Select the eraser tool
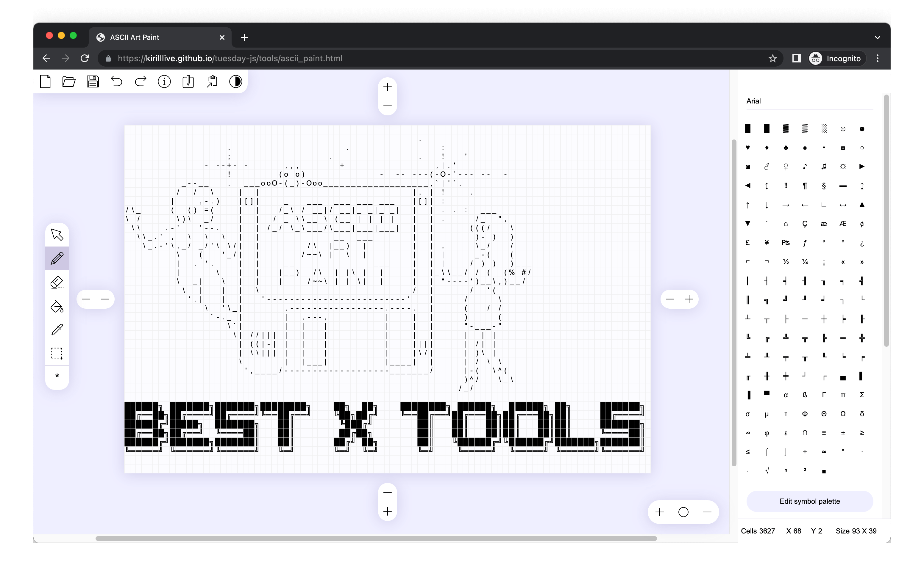Screen dimensions: 924x587 pyautogui.click(x=57, y=282)
